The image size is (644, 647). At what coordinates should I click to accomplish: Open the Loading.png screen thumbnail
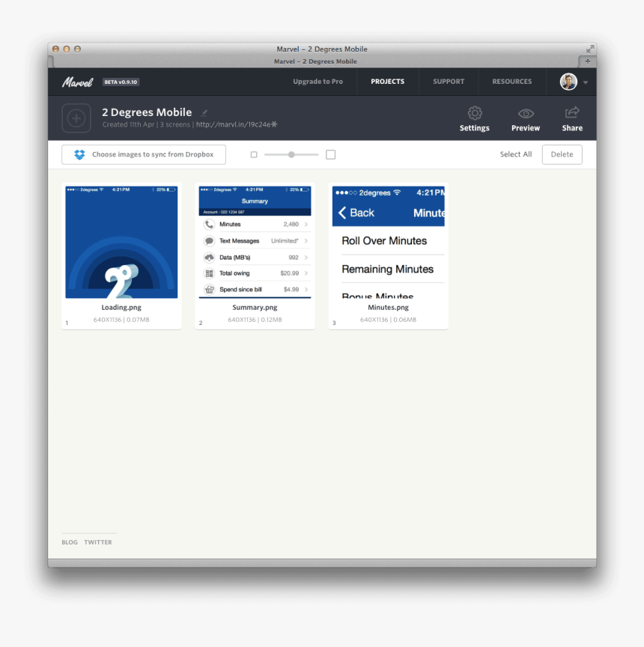click(121, 242)
